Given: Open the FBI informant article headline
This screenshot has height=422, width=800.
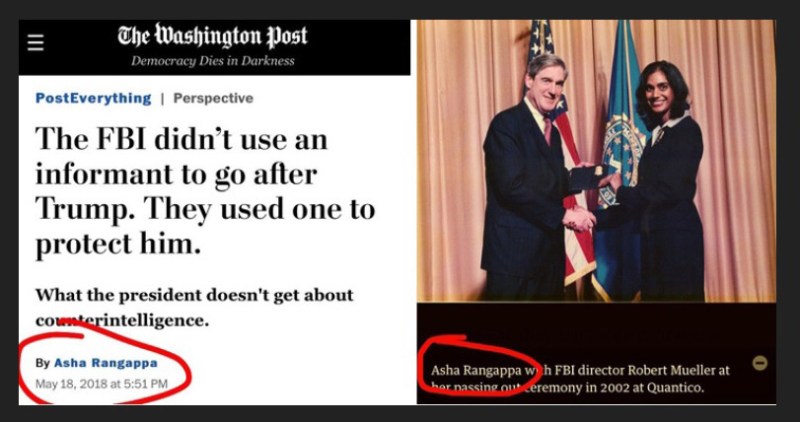Looking at the screenshot, I should 205,192.
